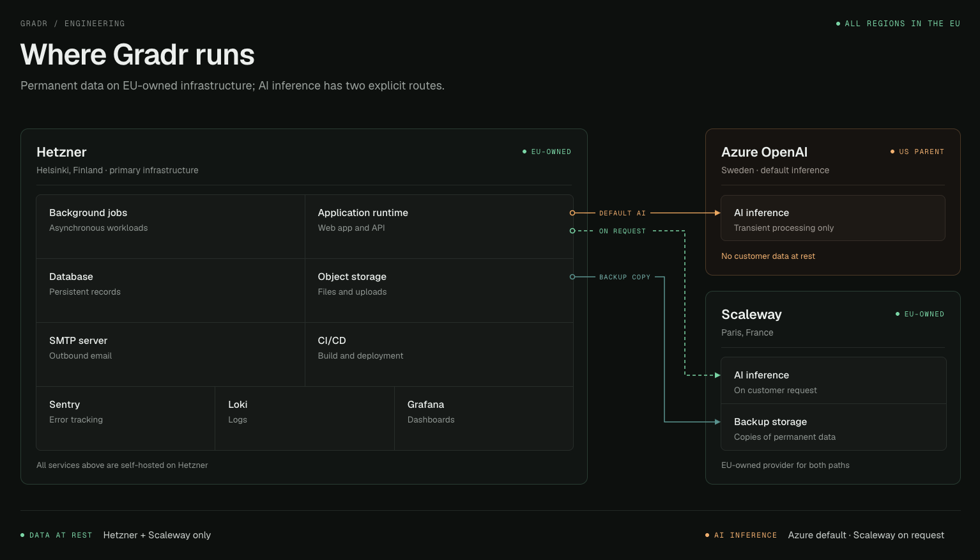Click the Azure OpenAI panel heading
This screenshot has width=980, height=560.
[x=764, y=152]
